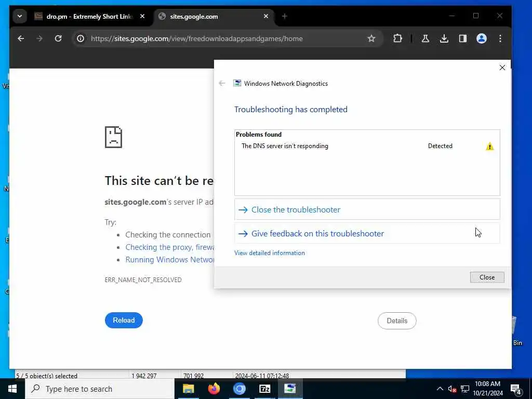Open 'Checking the proxy, firewall' link

click(170, 247)
